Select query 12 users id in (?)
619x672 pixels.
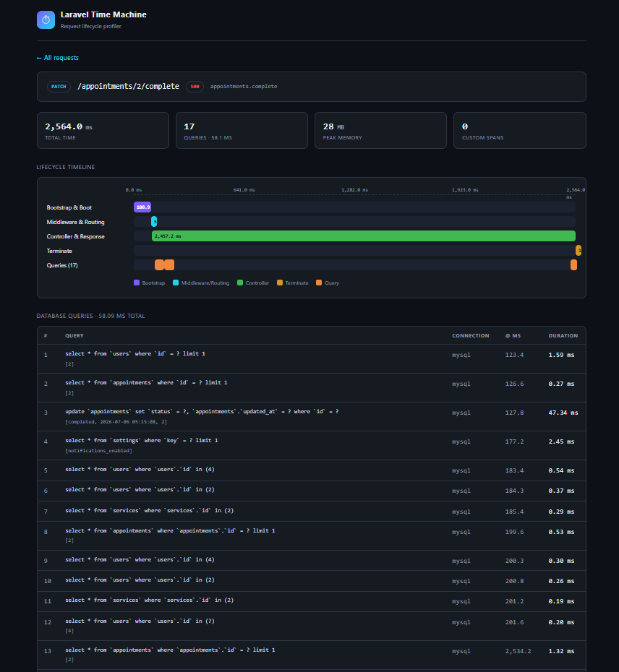[x=312, y=626]
